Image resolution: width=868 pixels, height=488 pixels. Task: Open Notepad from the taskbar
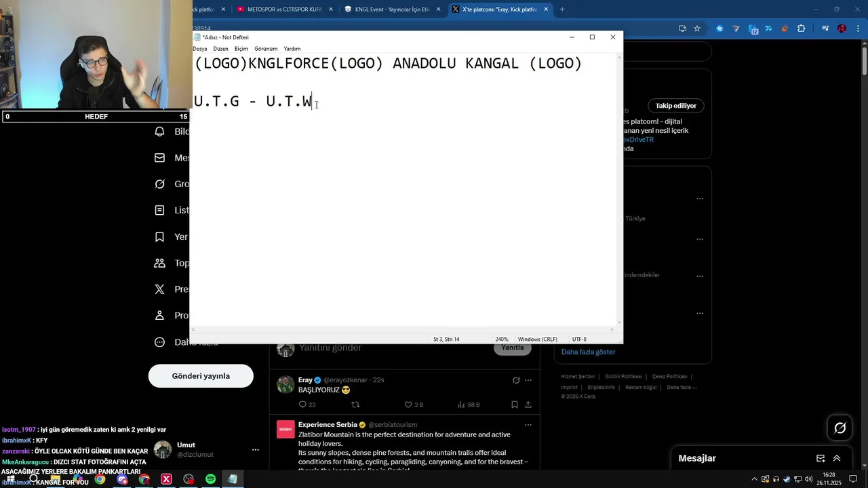(233, 479)
